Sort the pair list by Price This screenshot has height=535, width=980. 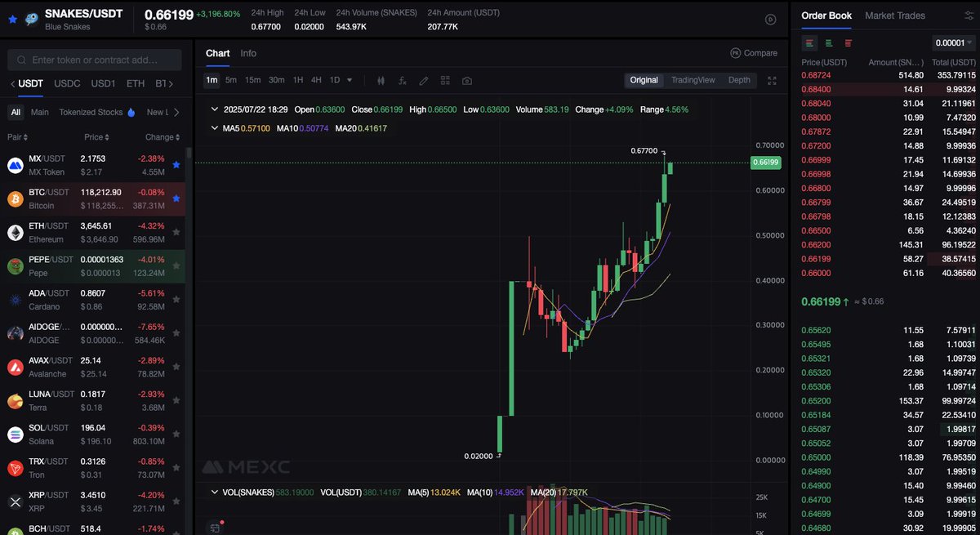96,137
